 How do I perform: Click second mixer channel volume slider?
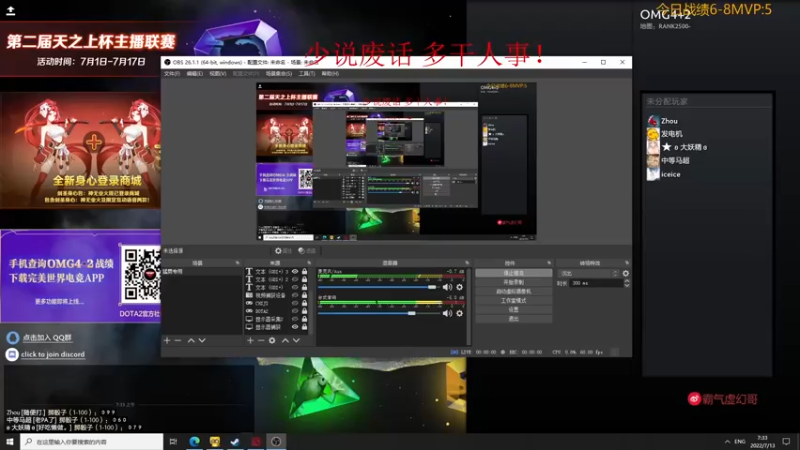tap(378, 313)
